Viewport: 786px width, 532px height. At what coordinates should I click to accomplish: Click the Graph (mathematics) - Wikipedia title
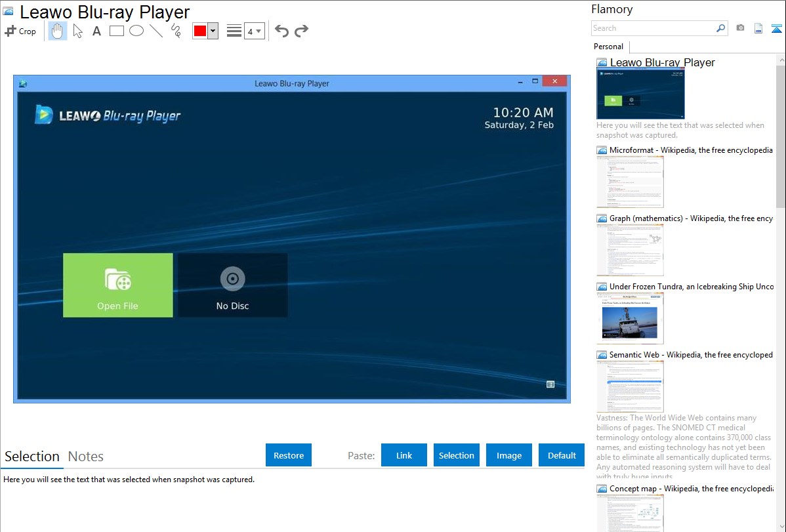tap(691, 218)
